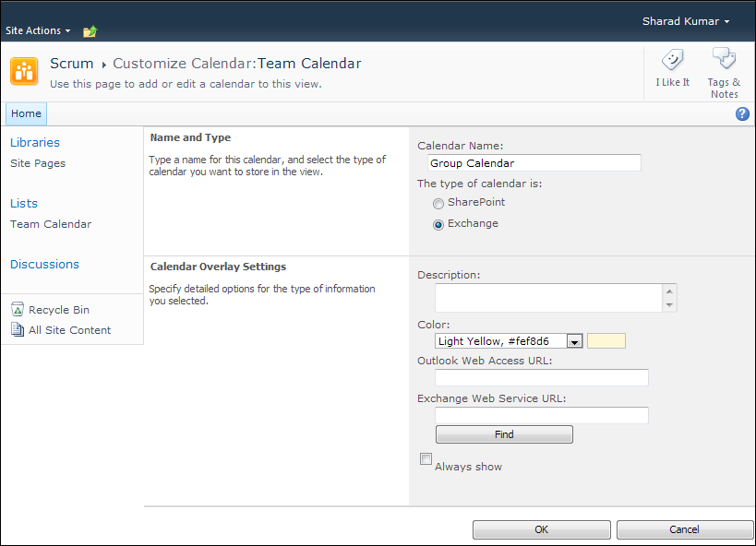
Task: Click the Outlook Web Access URL field
Action: click(x=542, y=377)
